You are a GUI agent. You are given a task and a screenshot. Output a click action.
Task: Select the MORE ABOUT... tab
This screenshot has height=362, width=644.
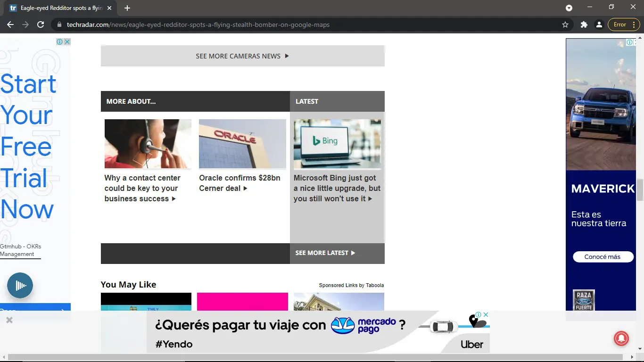pyautogui.click(x=131, y=101)
